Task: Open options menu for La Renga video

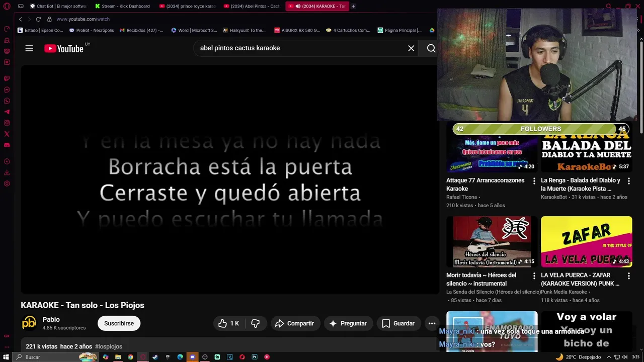Action: 628,181
